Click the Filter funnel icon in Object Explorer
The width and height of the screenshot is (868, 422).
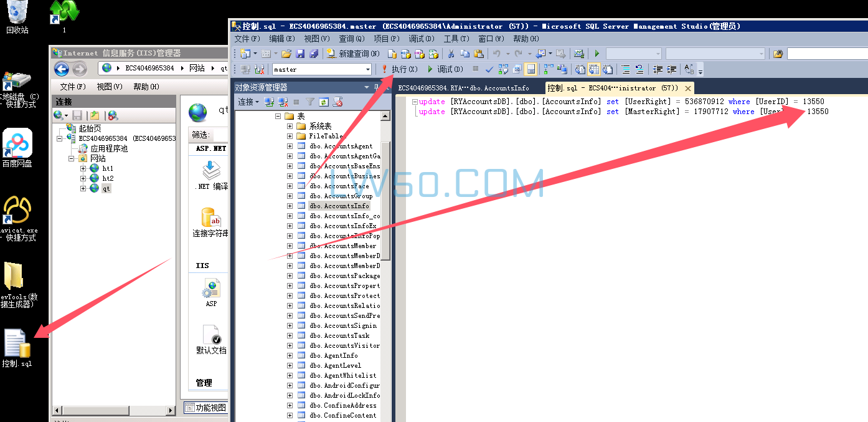pyautogui.click(x=310, y=102)
